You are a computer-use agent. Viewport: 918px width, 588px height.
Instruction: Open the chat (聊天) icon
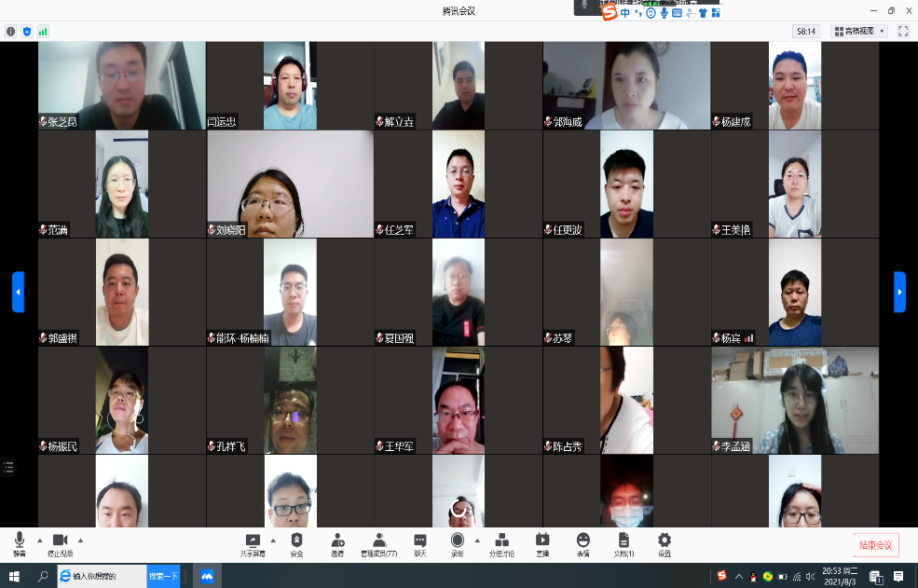(x=419, y=542)
